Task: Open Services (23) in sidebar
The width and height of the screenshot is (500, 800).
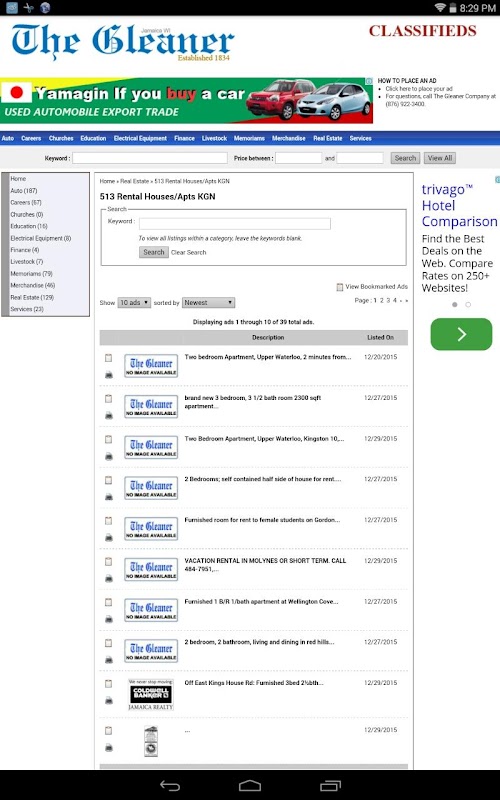Action: [x=27, y=309]
